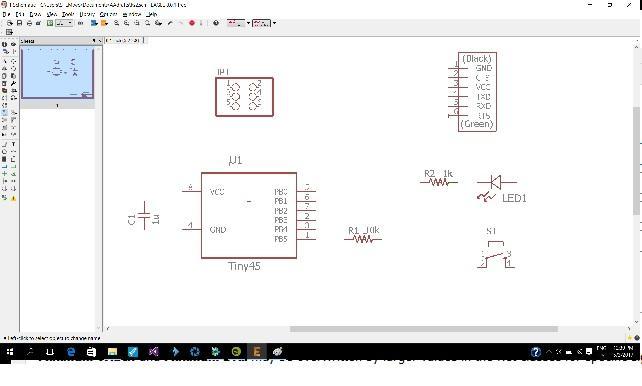
Task: Open the sheet selector combo box
Action: point(65,23)
